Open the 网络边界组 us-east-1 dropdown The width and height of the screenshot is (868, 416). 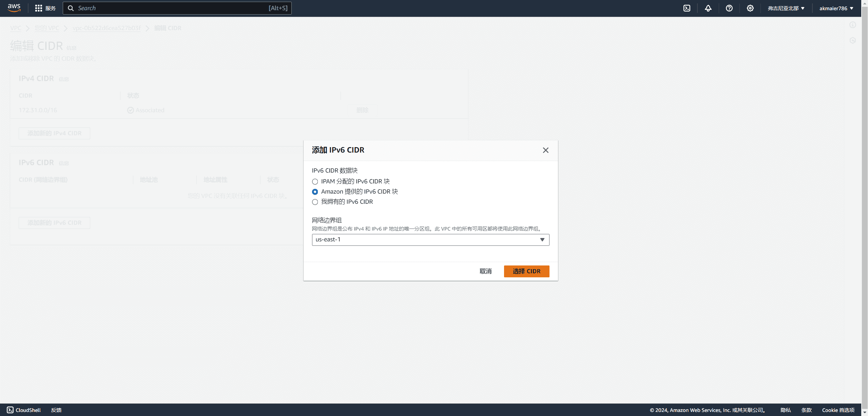pyautogui.click(x=431, y=240)
